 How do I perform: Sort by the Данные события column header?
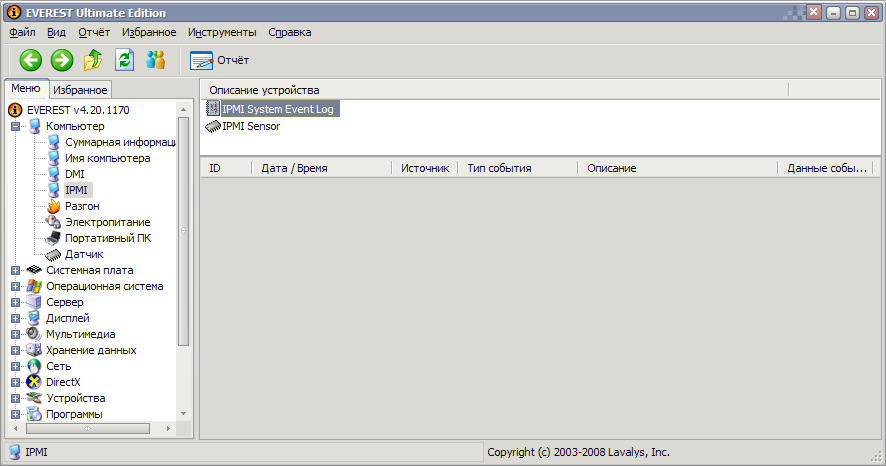pos(827,168)
